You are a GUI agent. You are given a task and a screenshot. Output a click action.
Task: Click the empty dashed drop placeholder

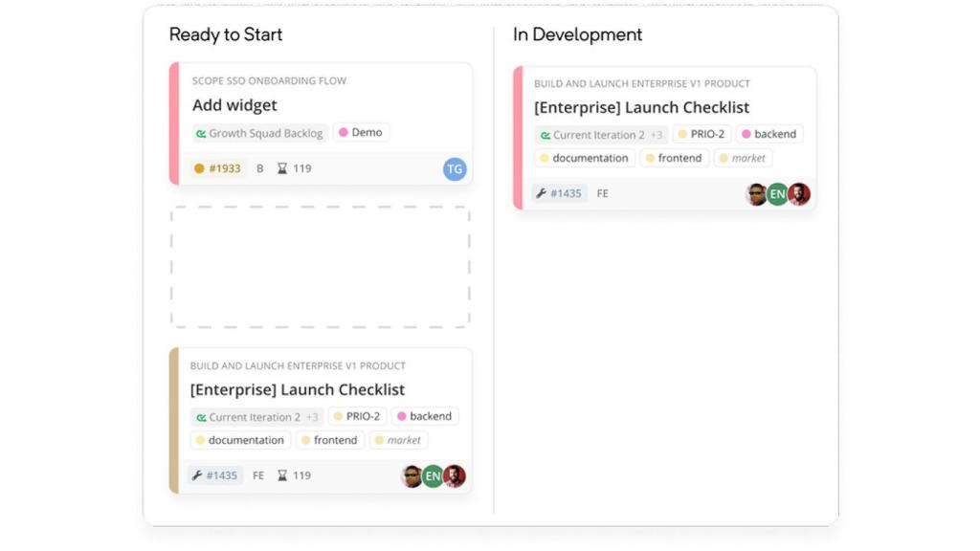pos(320,267)
